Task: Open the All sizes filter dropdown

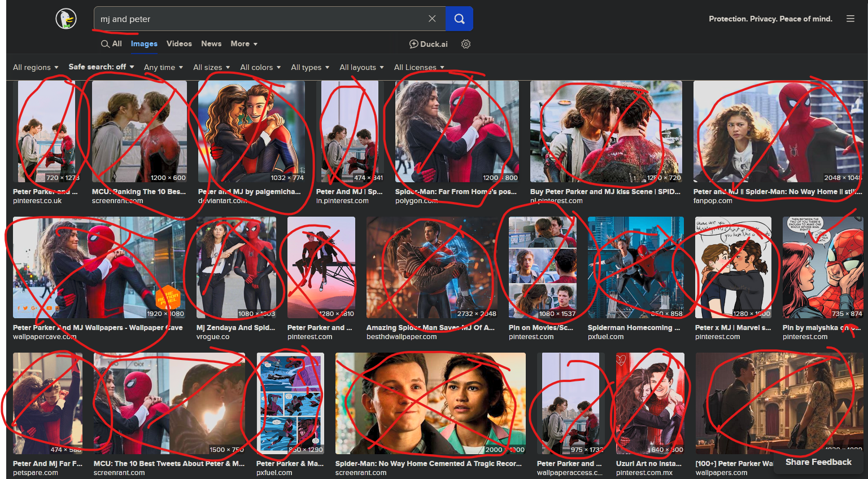Action: pyautogui.click(x=212, y=67)
